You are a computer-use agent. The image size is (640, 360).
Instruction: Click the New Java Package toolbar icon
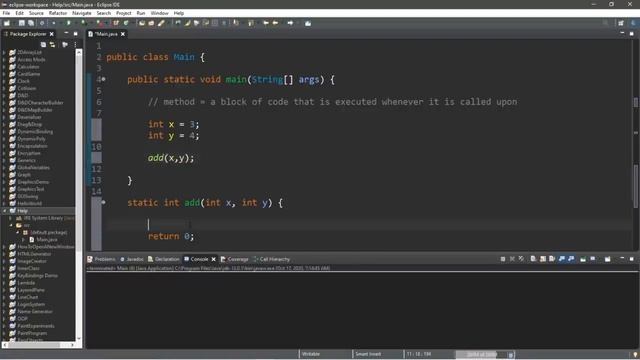point(116,23)
